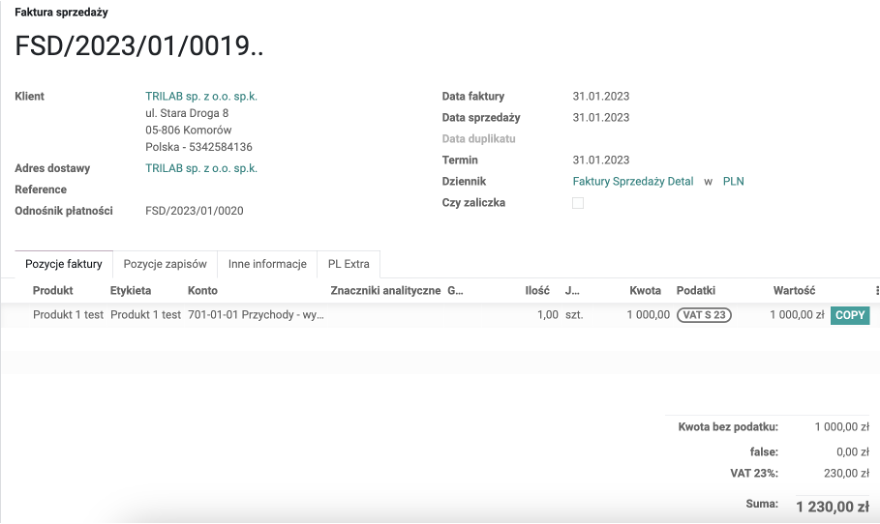Click the Polska - 5342584136 line
This screenshot has height=524, width=880.
[199, 147]
